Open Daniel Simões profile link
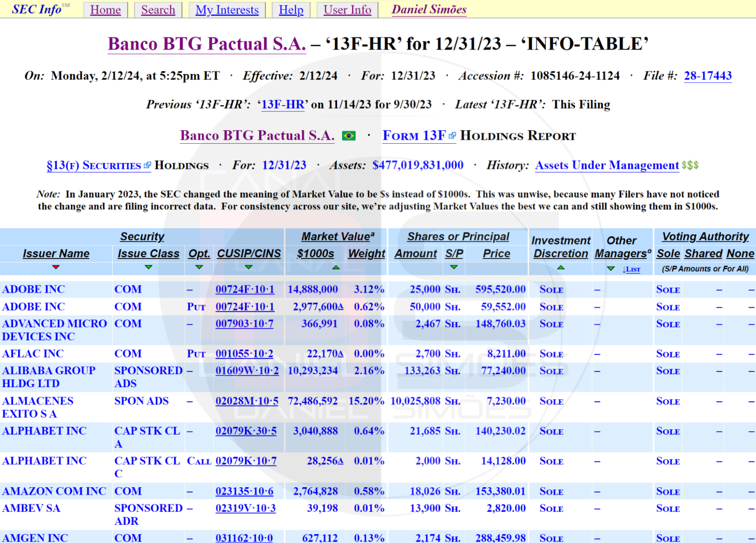Screen dimensions: 756x543 [x=429, y=10]
